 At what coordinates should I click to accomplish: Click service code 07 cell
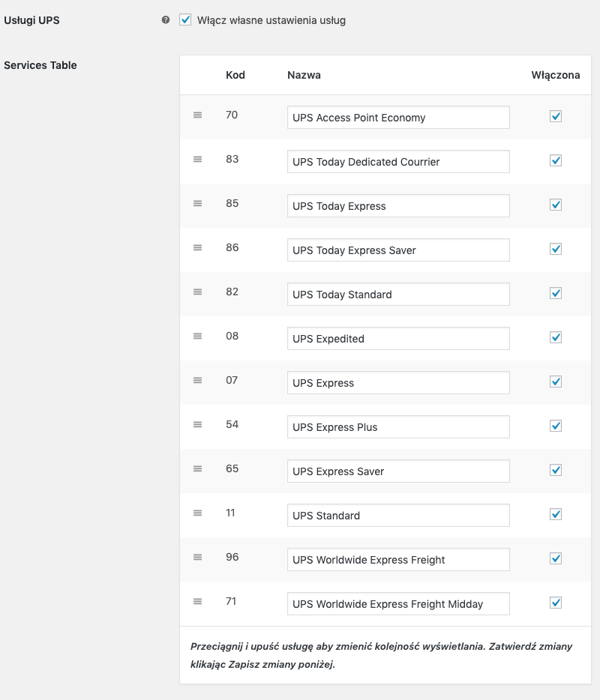[x=232, y=380]
